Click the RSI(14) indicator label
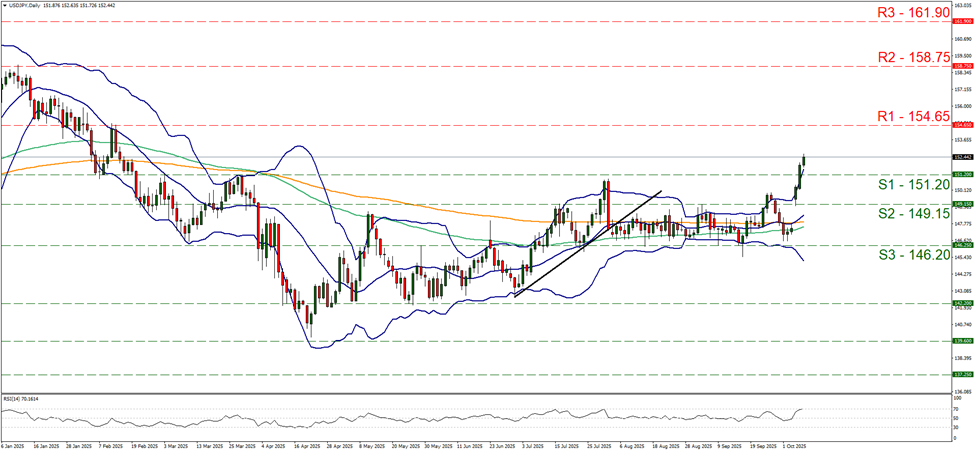The image size is (975, 452). coord(22,397)
